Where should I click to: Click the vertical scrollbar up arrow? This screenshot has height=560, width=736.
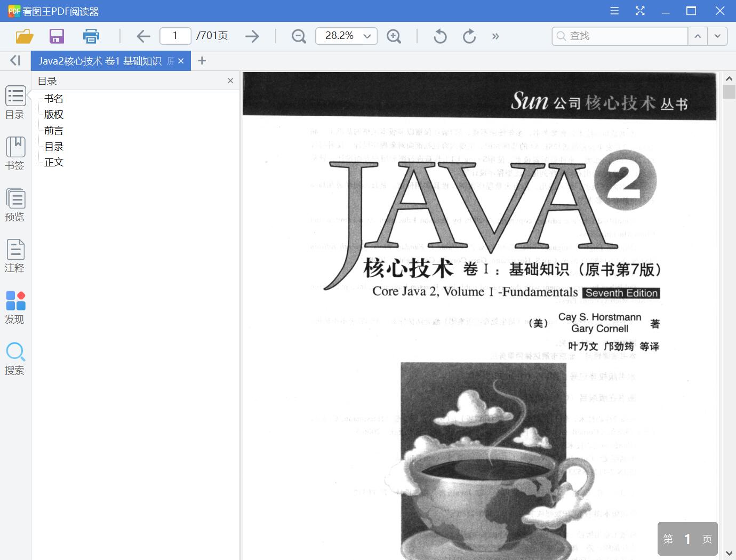coord(729,78)
